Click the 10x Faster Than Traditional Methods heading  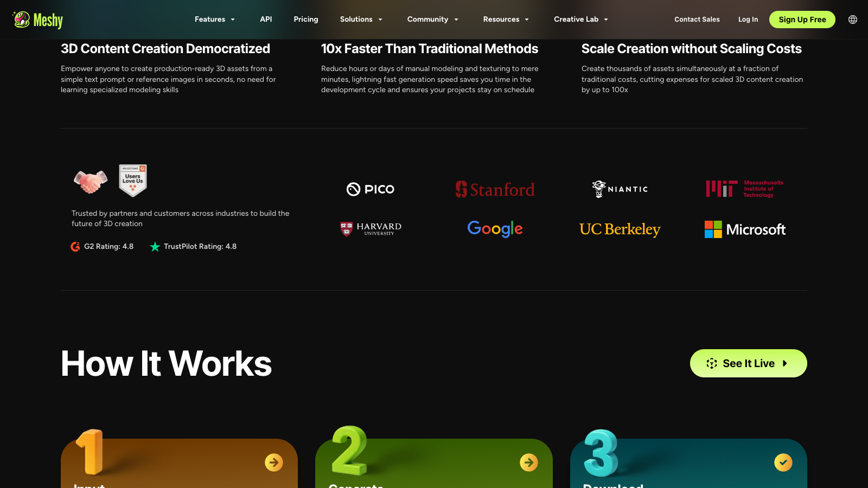[x=430, y=49]
